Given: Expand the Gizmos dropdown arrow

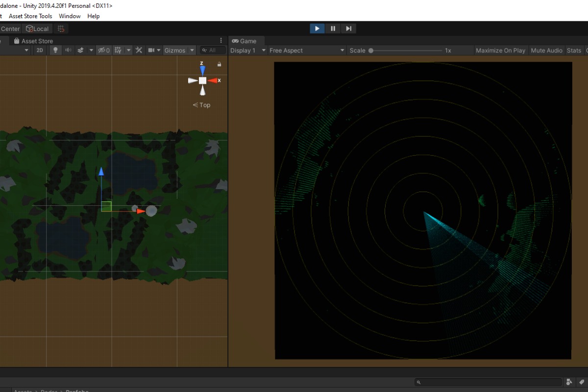Looking at the screenshot, I should tap(192, 50).
